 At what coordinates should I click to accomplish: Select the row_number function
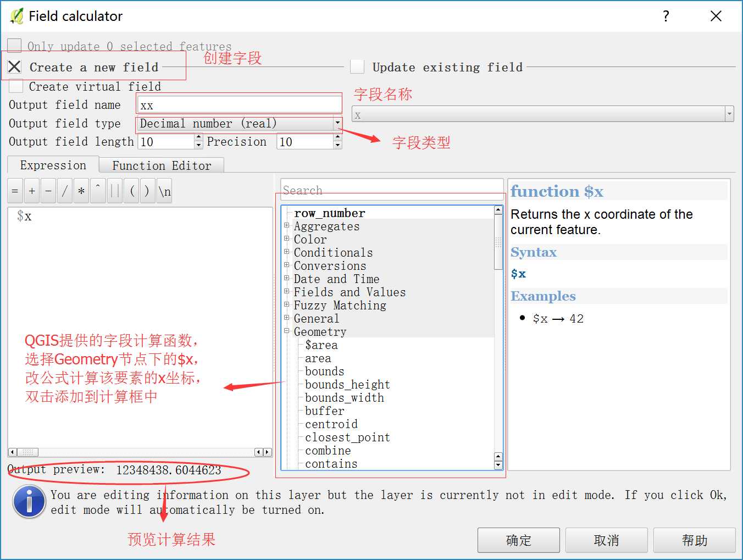click(329, 213)
